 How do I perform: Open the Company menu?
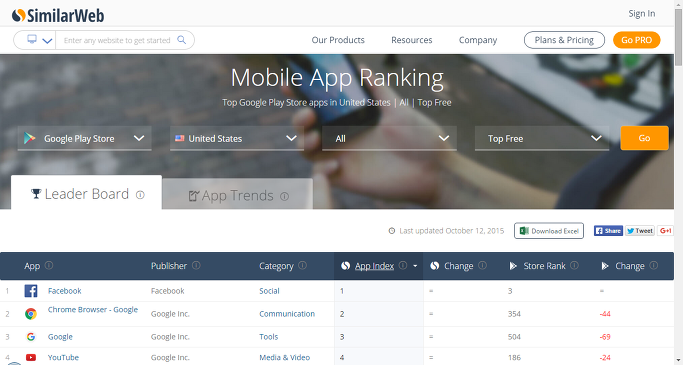point(478,40)
